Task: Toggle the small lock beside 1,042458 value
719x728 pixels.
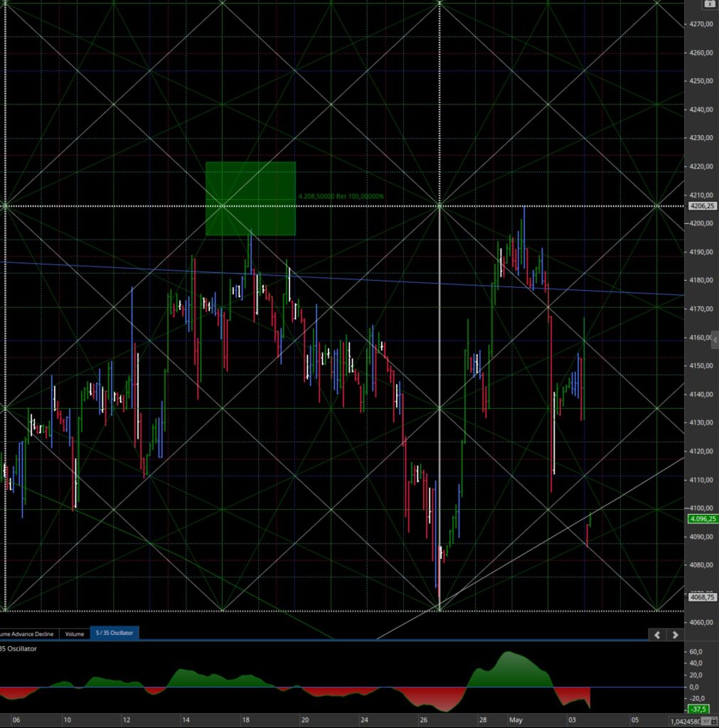Action: point(714,721)
